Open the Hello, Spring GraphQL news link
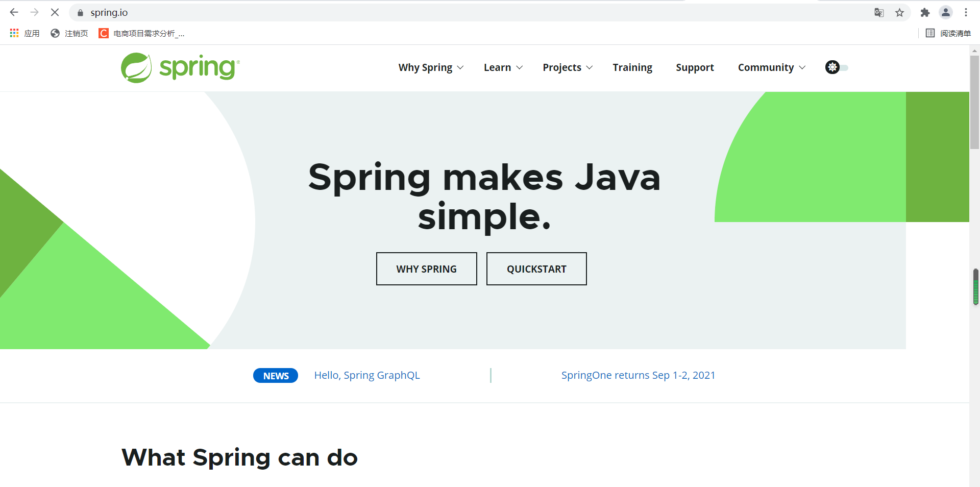The width and height of the screenshot is (980, 487). (367, 375)
